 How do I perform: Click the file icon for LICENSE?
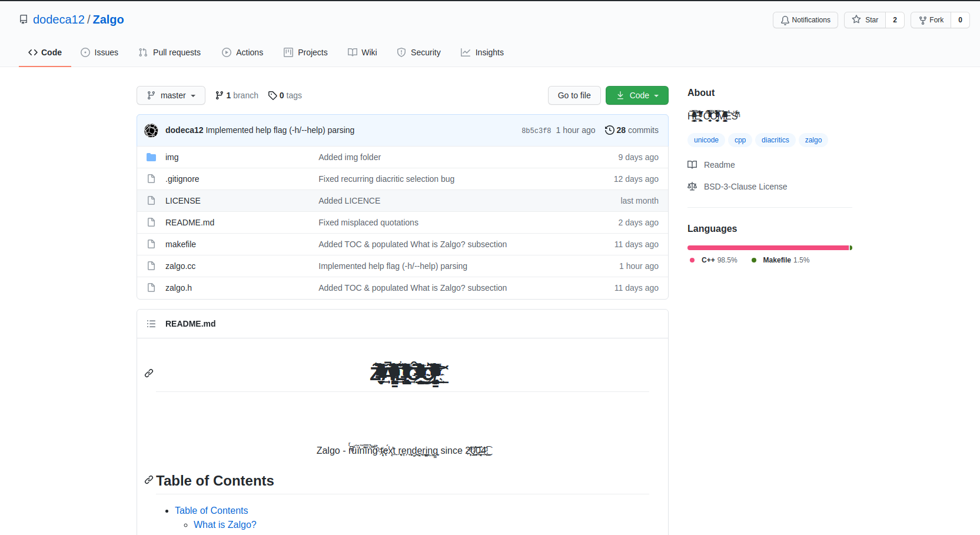pyautogui.click(x=151, y=201)
